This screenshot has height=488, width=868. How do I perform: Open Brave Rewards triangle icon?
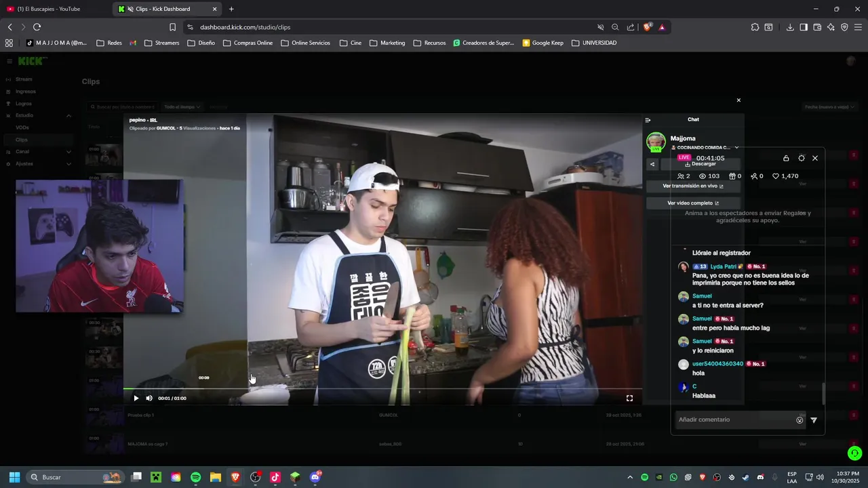tap(662, 27)
